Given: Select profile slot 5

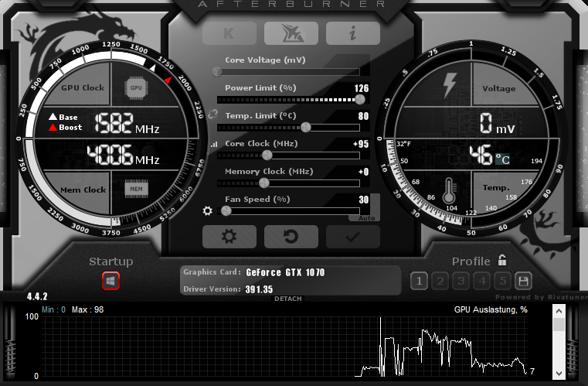Looking at the screenshot, I should [503, 281].
